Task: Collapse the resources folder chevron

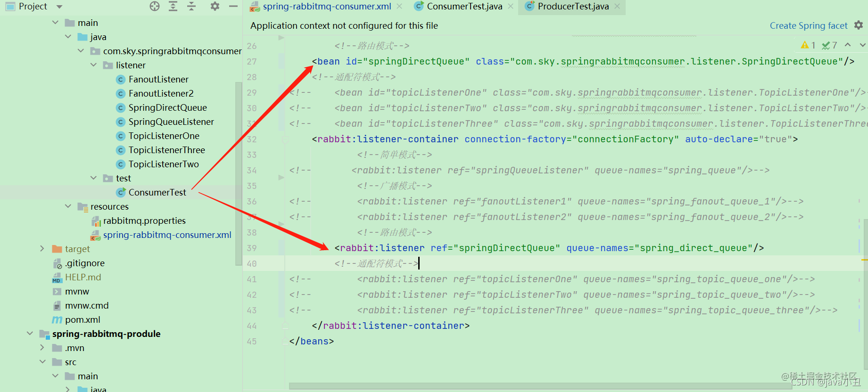Action: [68, 206]
